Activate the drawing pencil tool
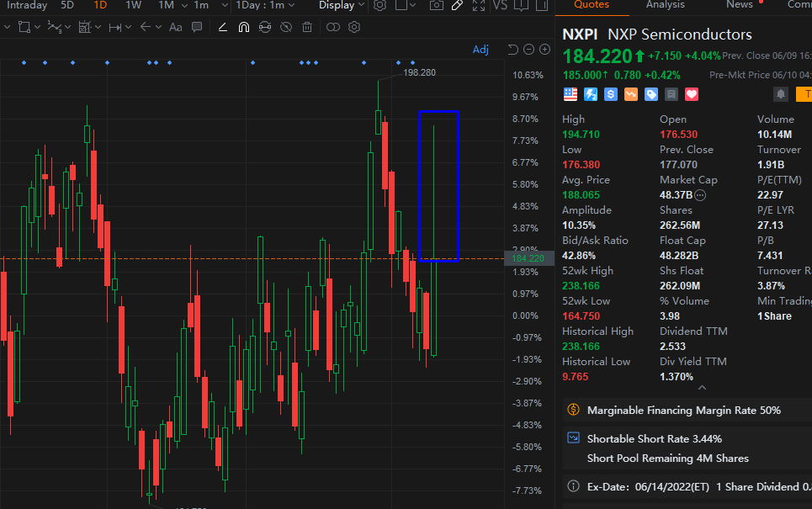Screen dimensions: 812x509 [457, 5]
